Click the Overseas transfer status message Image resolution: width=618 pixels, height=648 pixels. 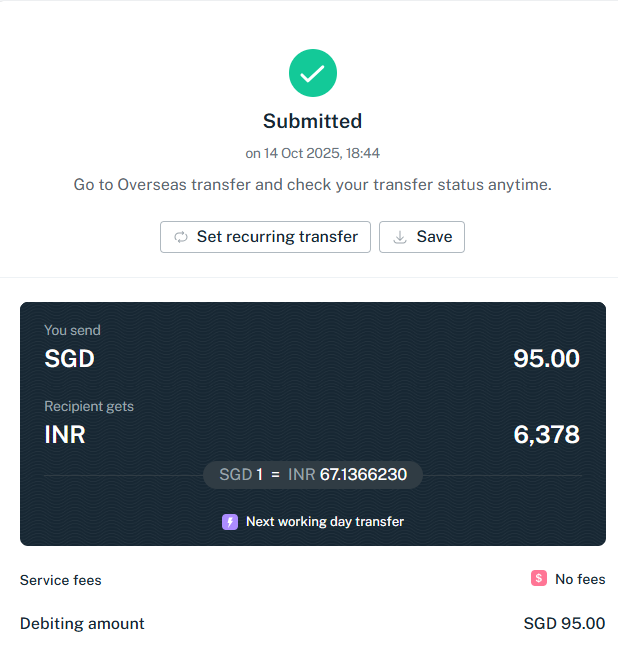pos(312,185)
